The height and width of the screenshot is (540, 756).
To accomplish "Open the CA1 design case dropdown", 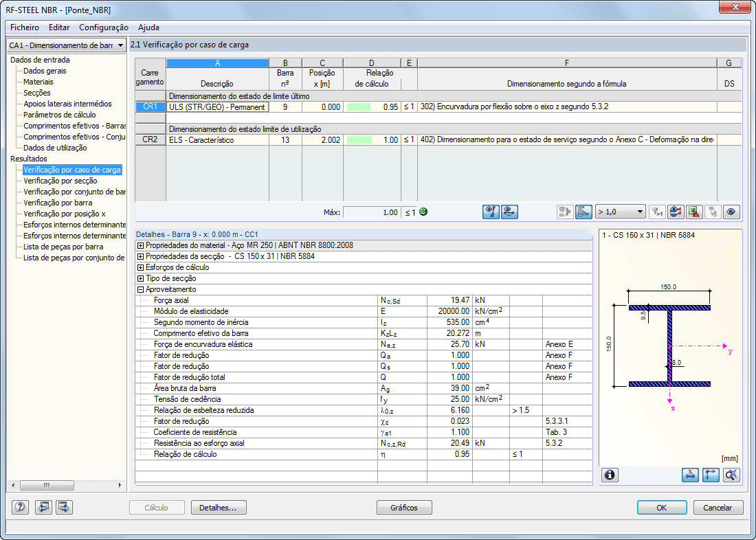I will 67,45.
